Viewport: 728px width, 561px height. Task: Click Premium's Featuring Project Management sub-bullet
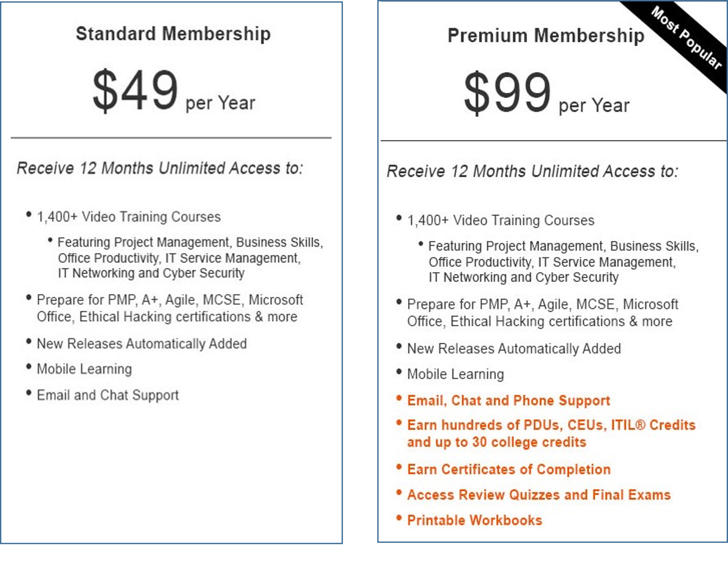(563, 262)
